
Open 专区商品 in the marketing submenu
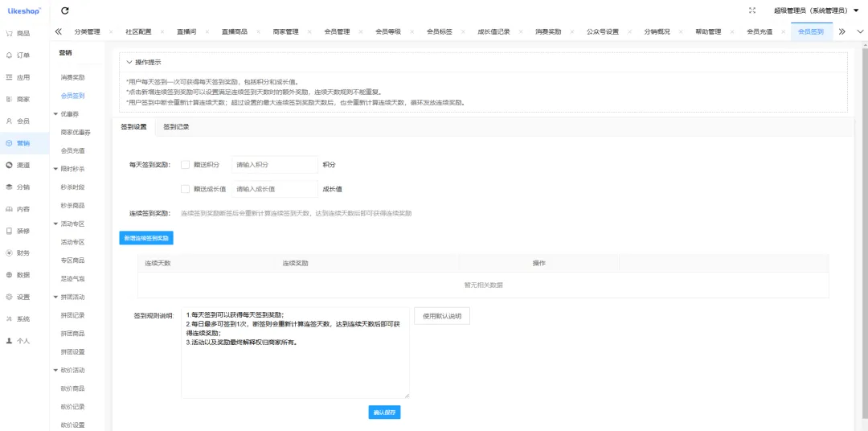pos(72,261)
